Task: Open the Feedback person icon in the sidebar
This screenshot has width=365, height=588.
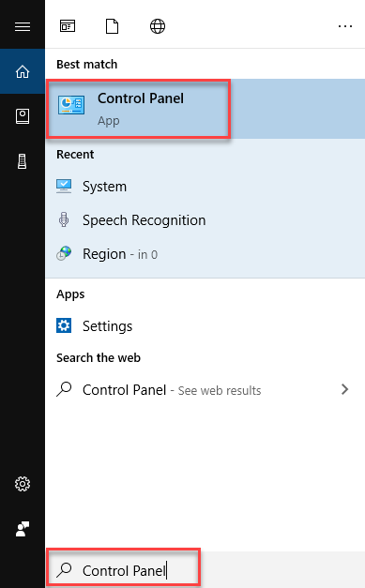Action: pos(23,529)
